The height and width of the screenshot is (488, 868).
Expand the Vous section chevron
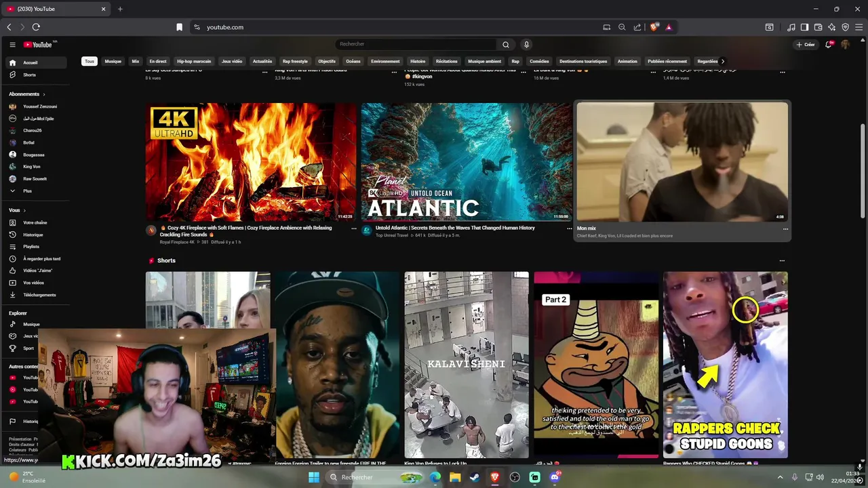point(26,210)
